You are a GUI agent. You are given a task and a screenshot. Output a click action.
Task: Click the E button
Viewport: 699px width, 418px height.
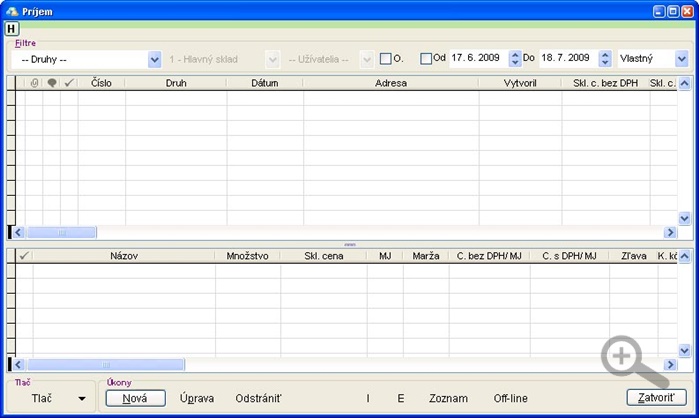tap(401, 398)
